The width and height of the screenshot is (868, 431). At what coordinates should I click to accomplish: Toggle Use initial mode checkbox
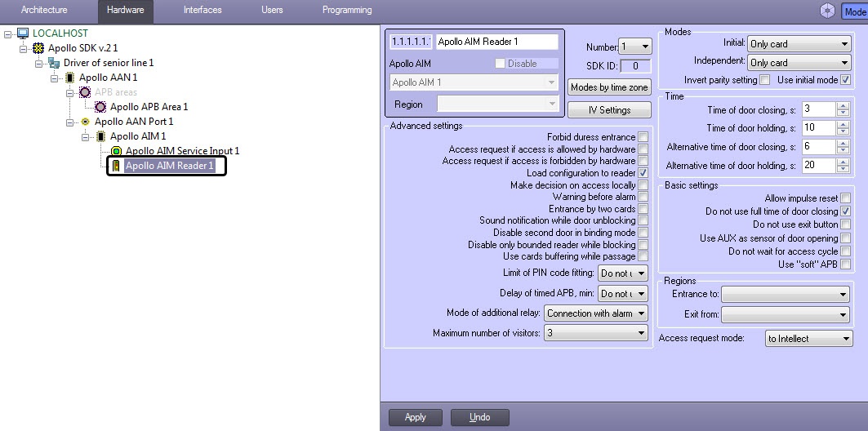click(845, 80)
